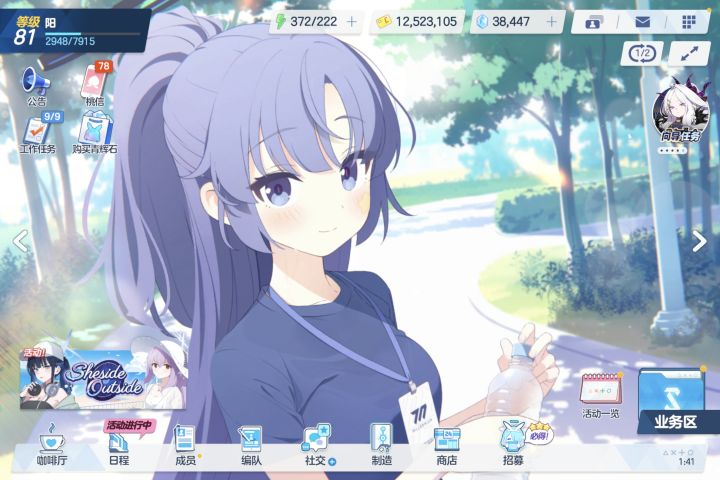Switch lobby character with 1/2 button
Image resolution: width=720 pixels, height=480 pixels.
(x=642, y=54)
